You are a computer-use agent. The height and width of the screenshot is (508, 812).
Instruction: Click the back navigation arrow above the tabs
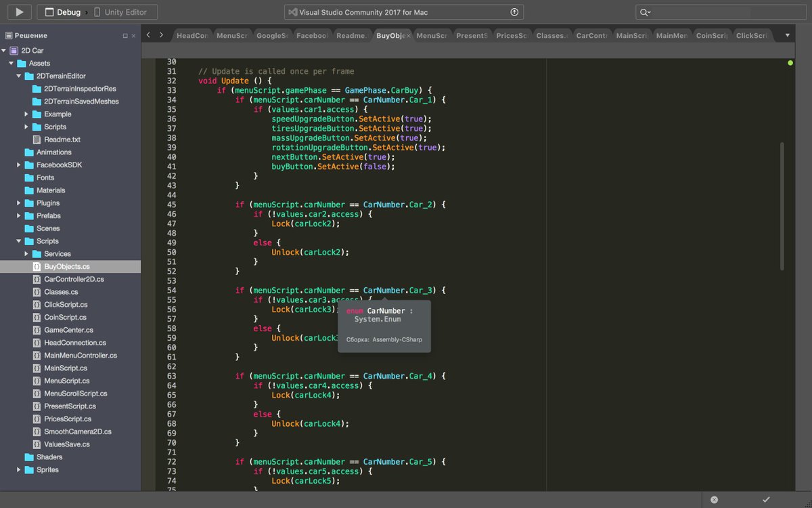point(148,34)
